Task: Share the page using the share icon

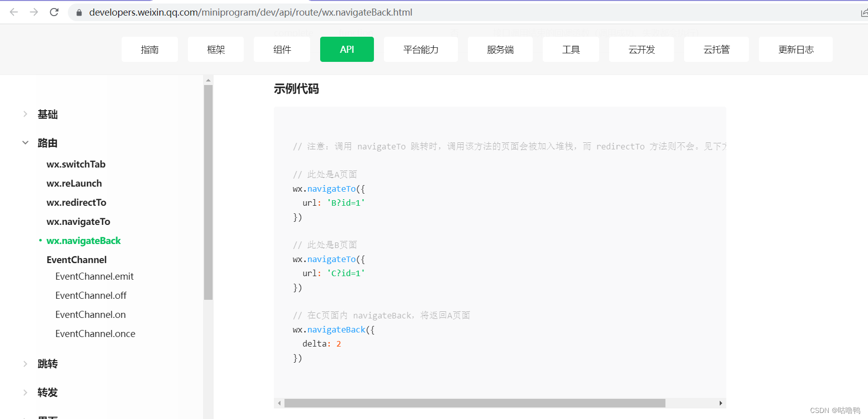Action: click(864, 13)
